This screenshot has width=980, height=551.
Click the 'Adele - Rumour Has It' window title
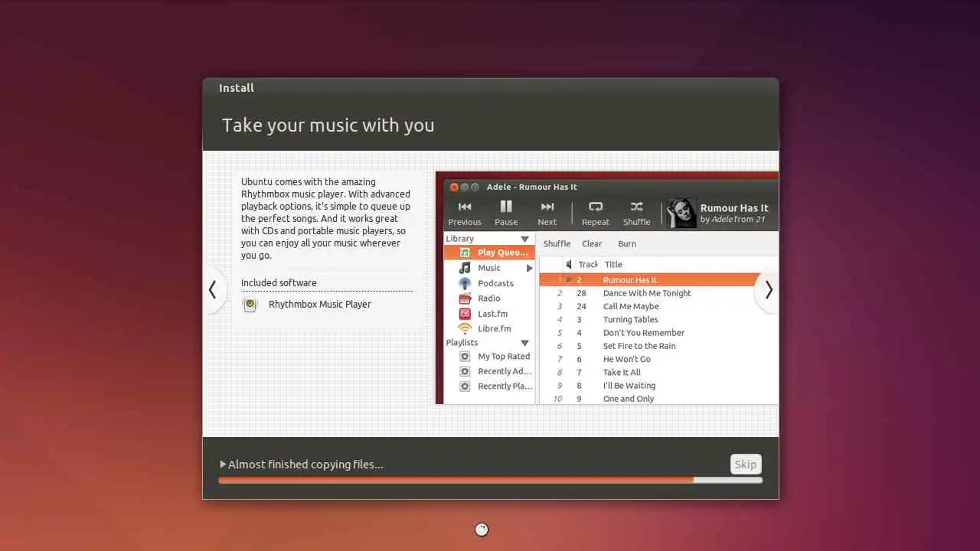(532, 187)
